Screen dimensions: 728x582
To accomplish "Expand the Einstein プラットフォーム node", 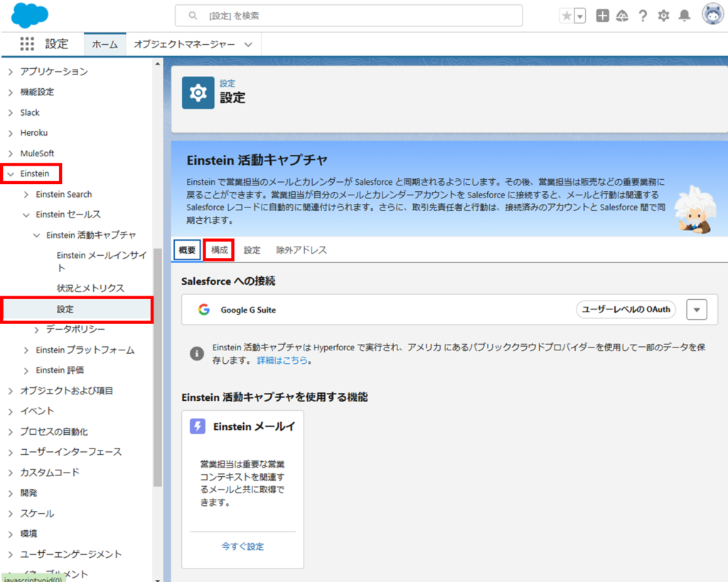I will coord(26,350).
